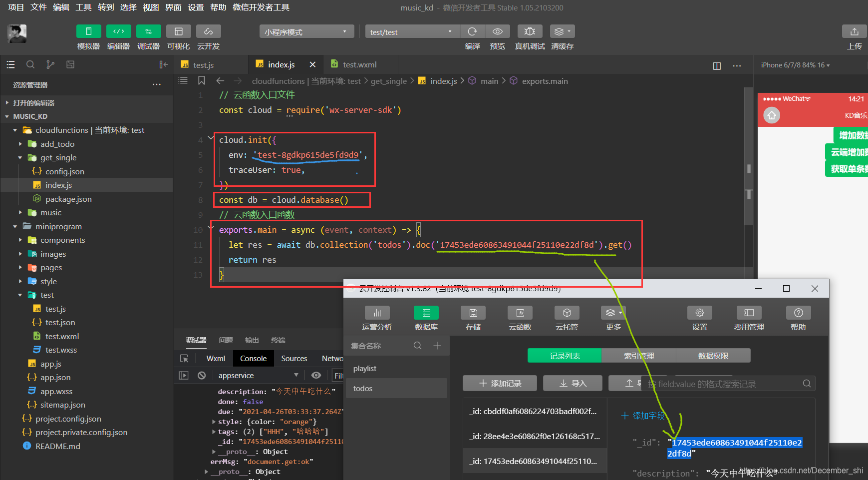Switch to the Sources devtools tab
The height and width of the screenshot is (480, 868).
tap(294, 359)
